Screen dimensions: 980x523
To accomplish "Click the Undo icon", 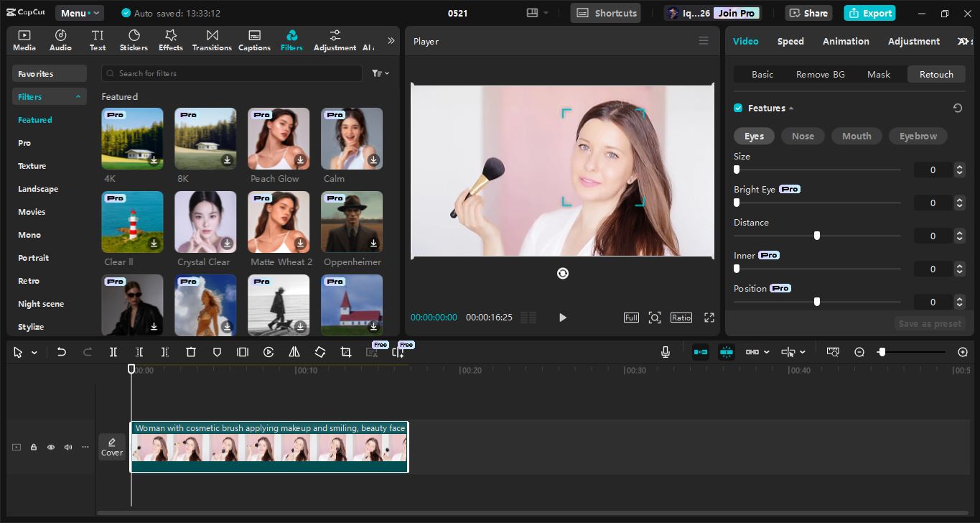I will 61,352.
